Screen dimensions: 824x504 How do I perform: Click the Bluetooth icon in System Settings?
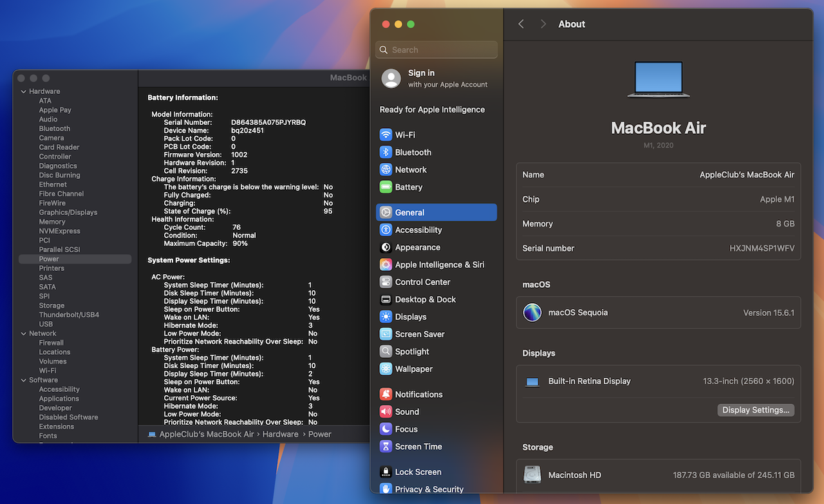click(x=386, y=153)
